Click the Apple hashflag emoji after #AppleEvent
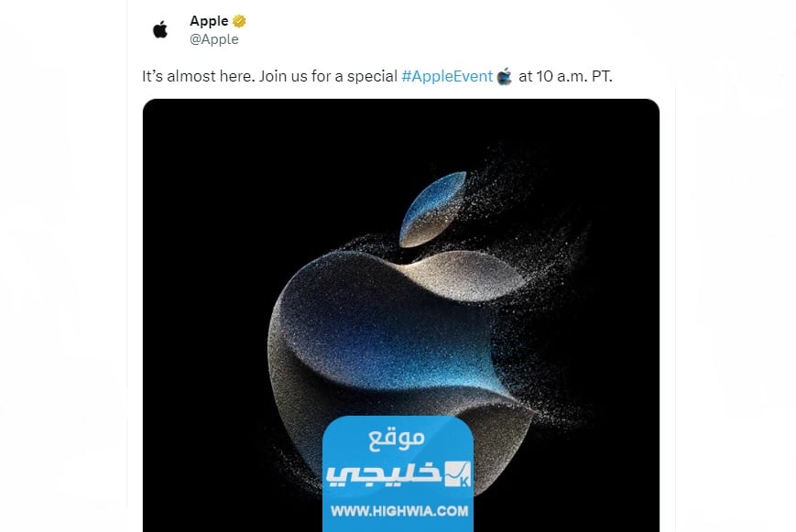796x532 pixels. pyautogui.click(x=505, y=76)
